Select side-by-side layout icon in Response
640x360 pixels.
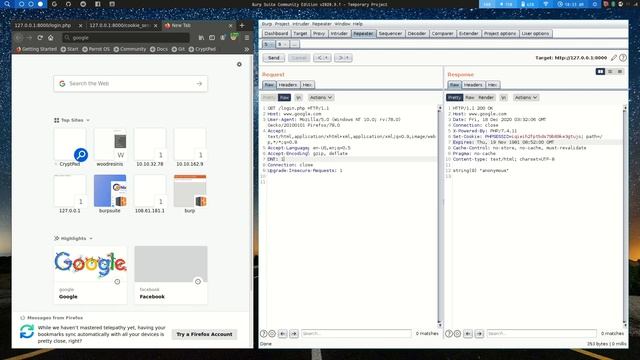(x=600, y=72)
